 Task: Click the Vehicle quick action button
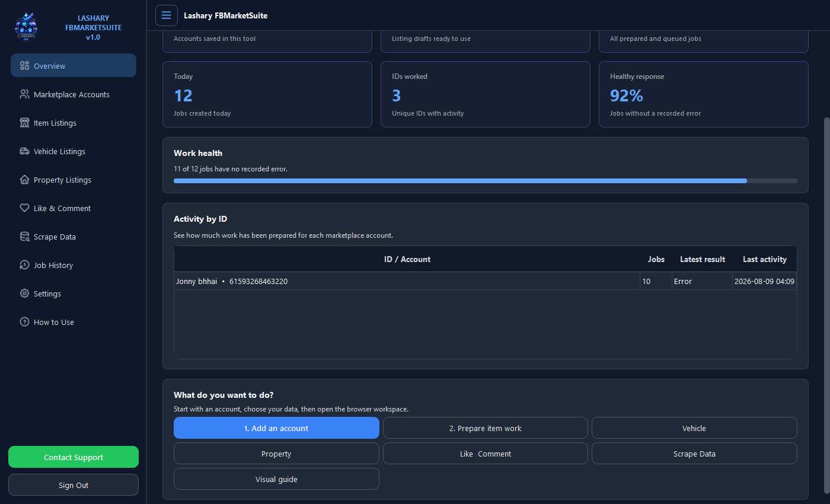(x=694, y=428)
